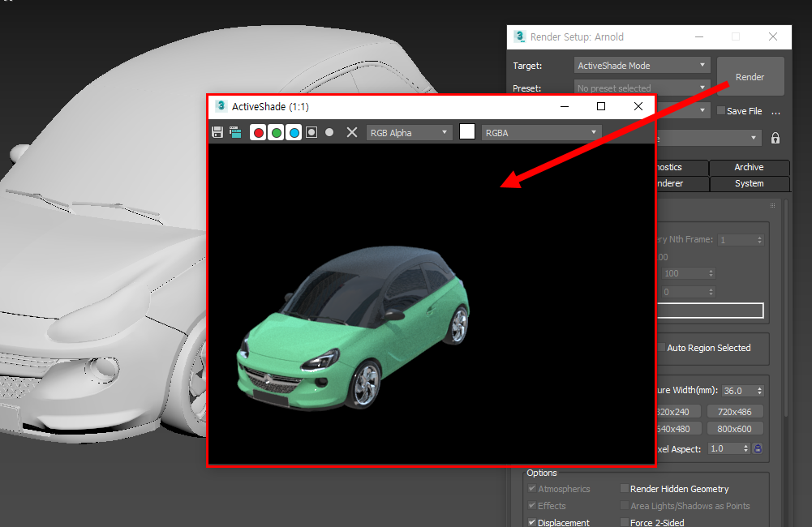Image resolution: width=812 pixels, height=527 pixels.
Task: Enable the Auto Region Selected checkbox
Action: click(661, 347)
